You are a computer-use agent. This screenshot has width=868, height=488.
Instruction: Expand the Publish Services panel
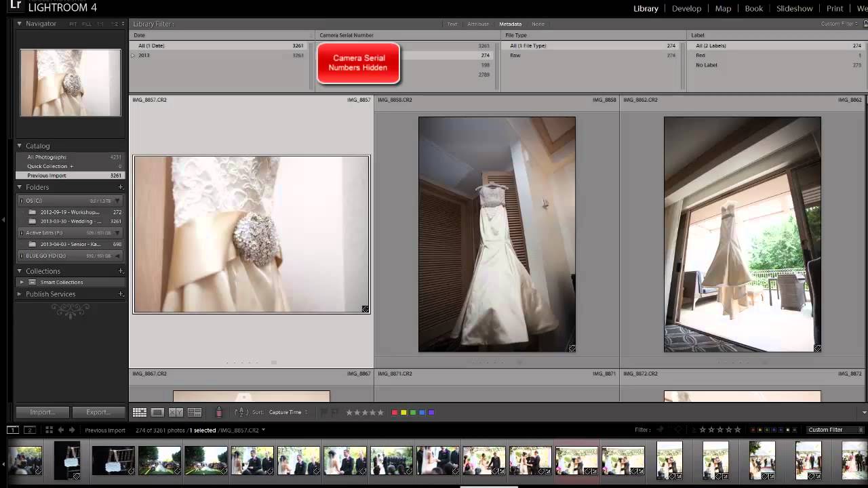click(x=20, y=294)
